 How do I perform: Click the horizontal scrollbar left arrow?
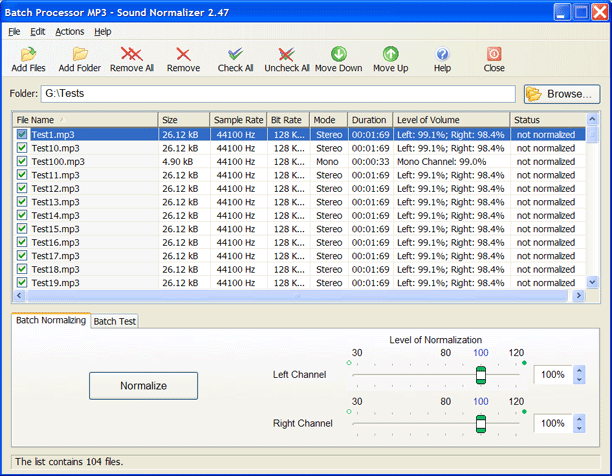point(19,296)
